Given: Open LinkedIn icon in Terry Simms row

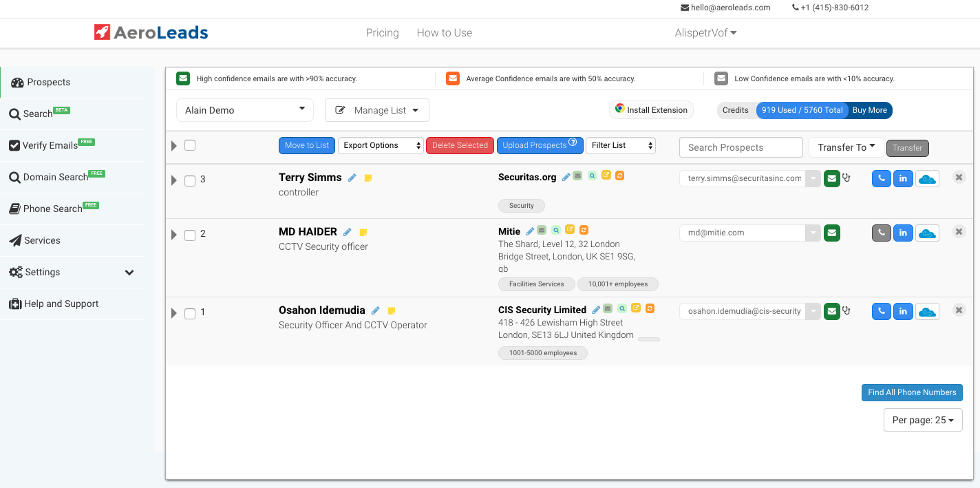Looking at the screenshot, I should click(903, 178).
